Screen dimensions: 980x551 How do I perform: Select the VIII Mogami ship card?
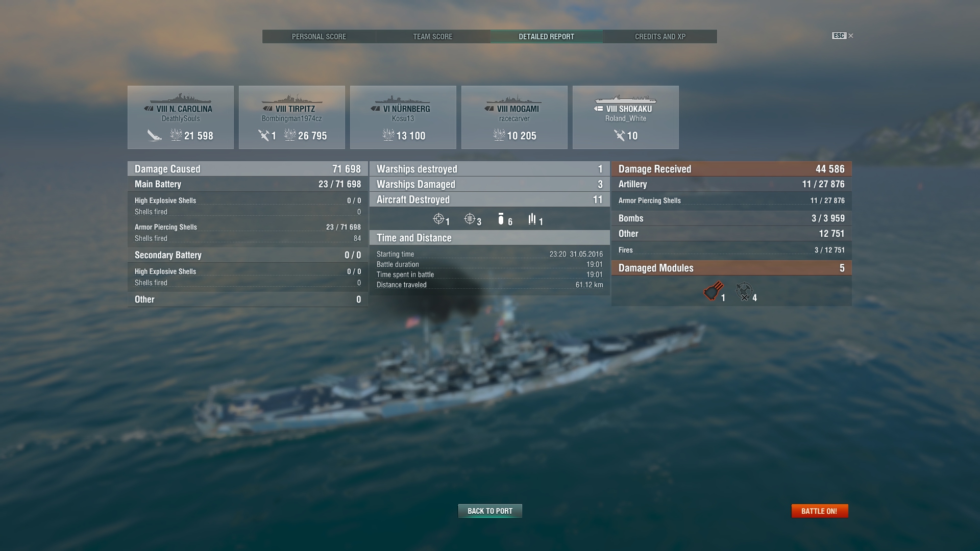tap(514, 117)
